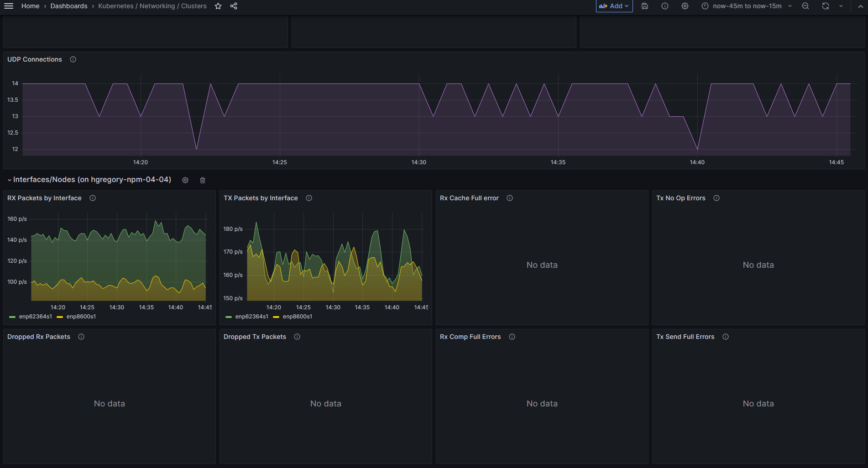Screen dimensions: 868x468
Task: Open Interfaces/Nodes row options gear
Action: pyautogui.click(x=185, y=180)
